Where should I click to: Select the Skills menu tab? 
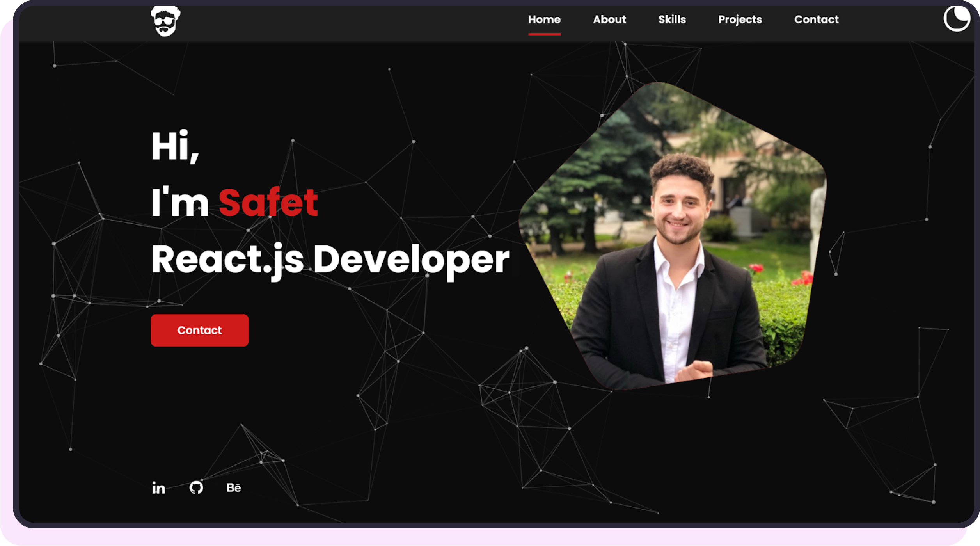671,20
